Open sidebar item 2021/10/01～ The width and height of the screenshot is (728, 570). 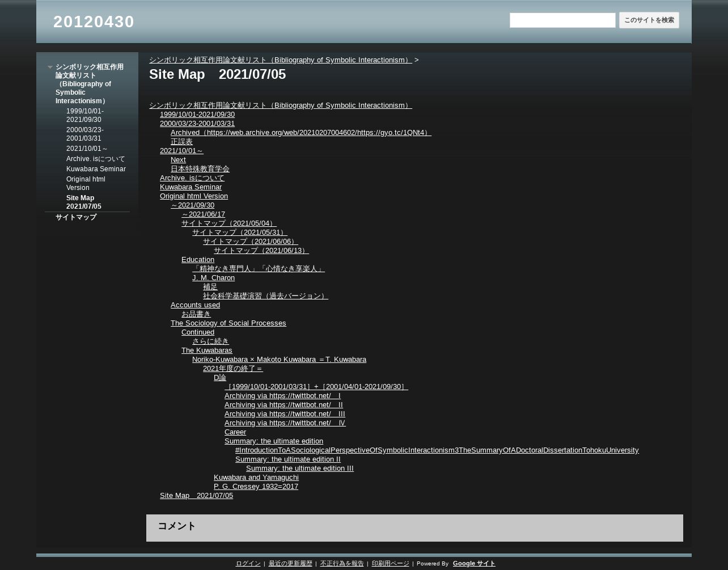coord(87,149)
